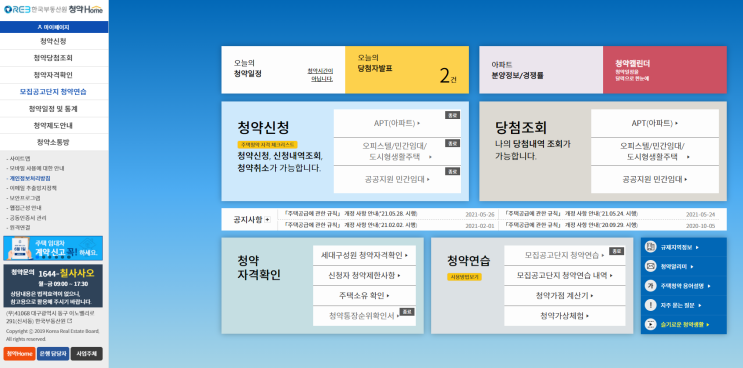The width and height of the screenshot is (743, 368).
Task: Click APT(아파트) under 청약신청
Action: point(397,124)
